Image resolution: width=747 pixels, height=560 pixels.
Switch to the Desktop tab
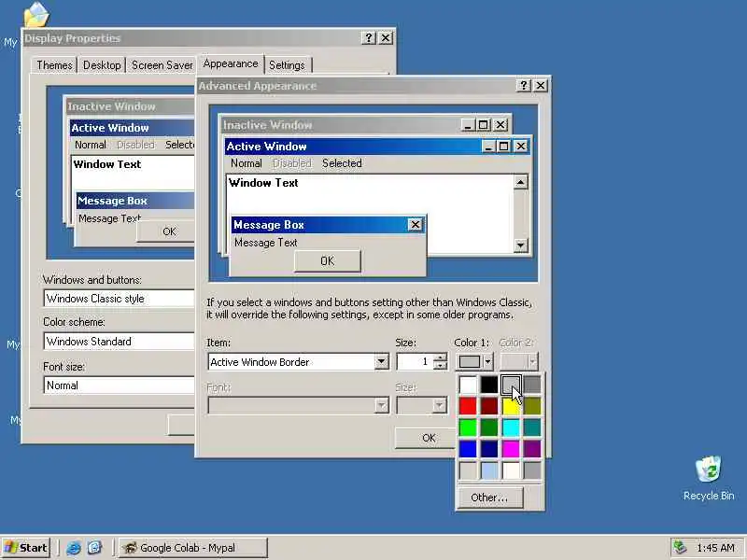pyautogui.click(x=102, y=65)
